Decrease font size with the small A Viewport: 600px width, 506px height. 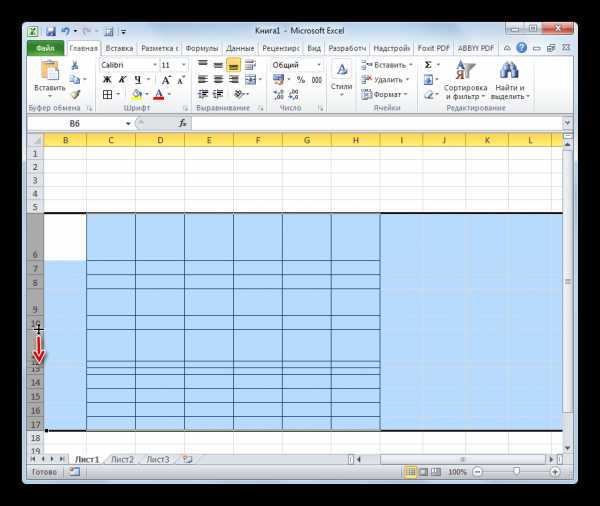point(181,80)
